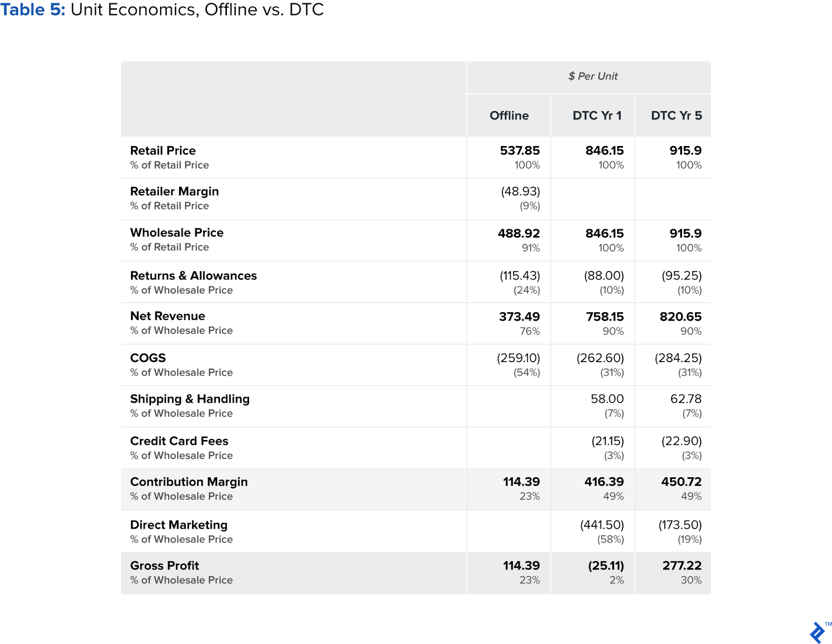Click the Retail Price row label
The image size is (832, 644).
tap(163, 150)
